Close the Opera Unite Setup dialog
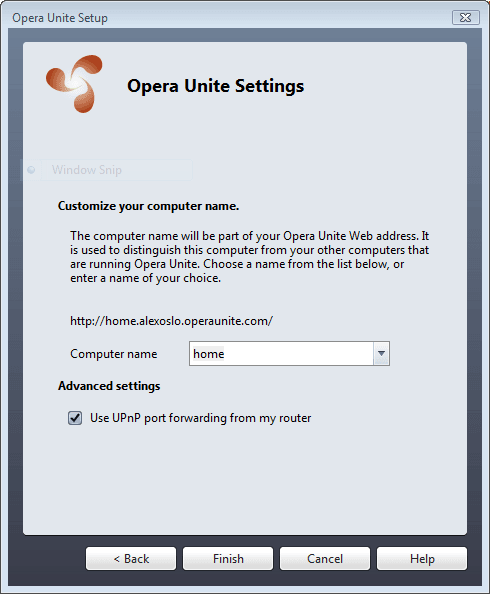The image size is (490, 594). tap(465, 17)
